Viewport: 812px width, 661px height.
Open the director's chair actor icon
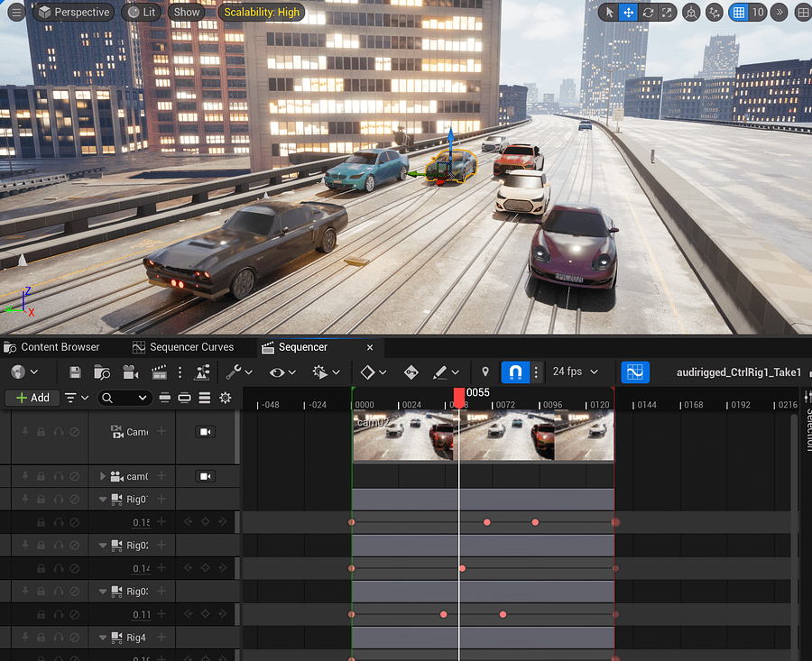tap(201, 372)
